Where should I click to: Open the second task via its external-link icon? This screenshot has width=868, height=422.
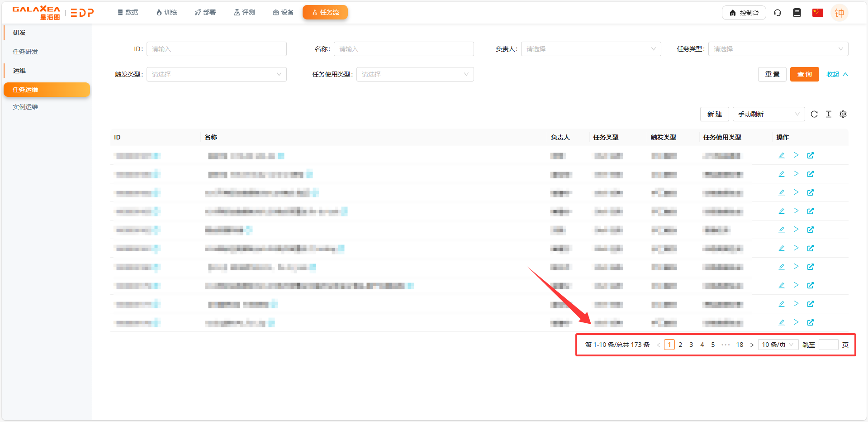[x=811, y=173]
